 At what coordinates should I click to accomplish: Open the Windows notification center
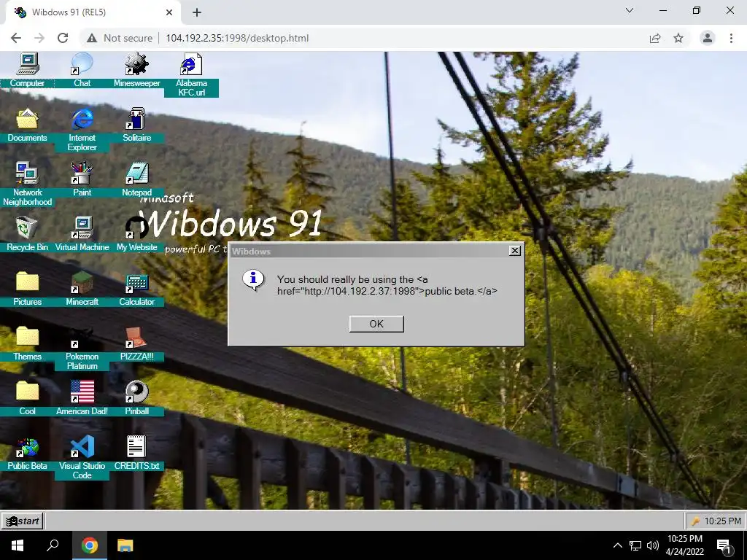pos(724,545)
